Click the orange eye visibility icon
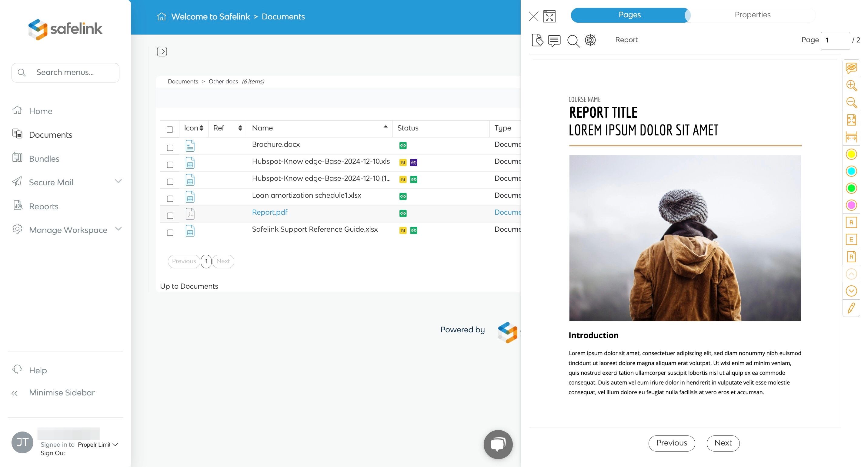Viewport: 868px width, 467px height. pos(851,68)
